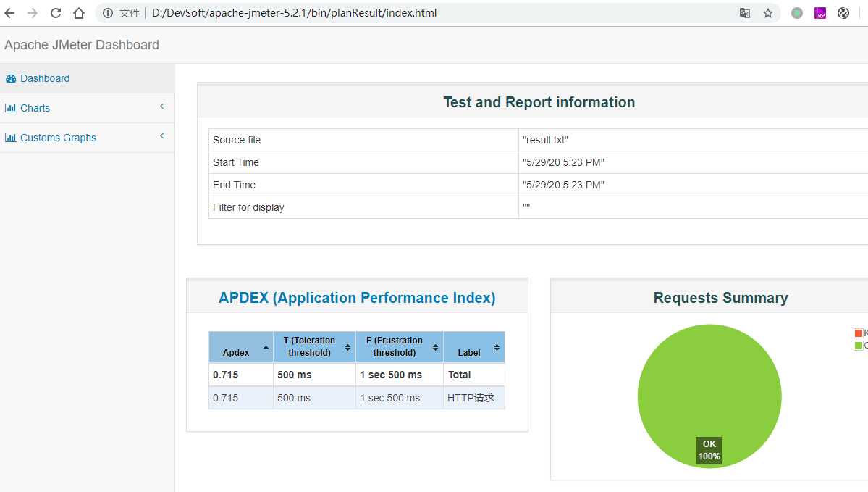
Task: Expand the Charts menu chevron
Action: [x=162, y=107]
